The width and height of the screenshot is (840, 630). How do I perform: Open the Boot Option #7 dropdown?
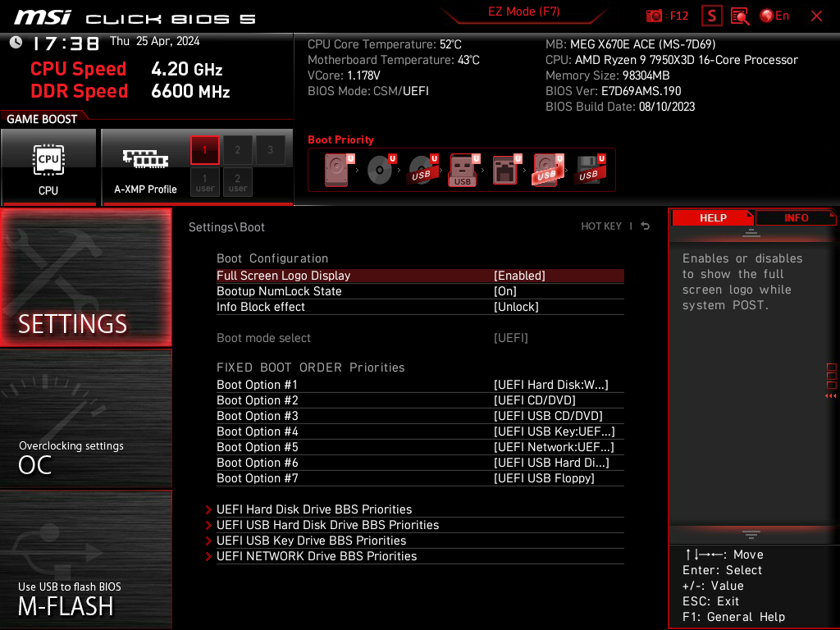click(420, 478)
